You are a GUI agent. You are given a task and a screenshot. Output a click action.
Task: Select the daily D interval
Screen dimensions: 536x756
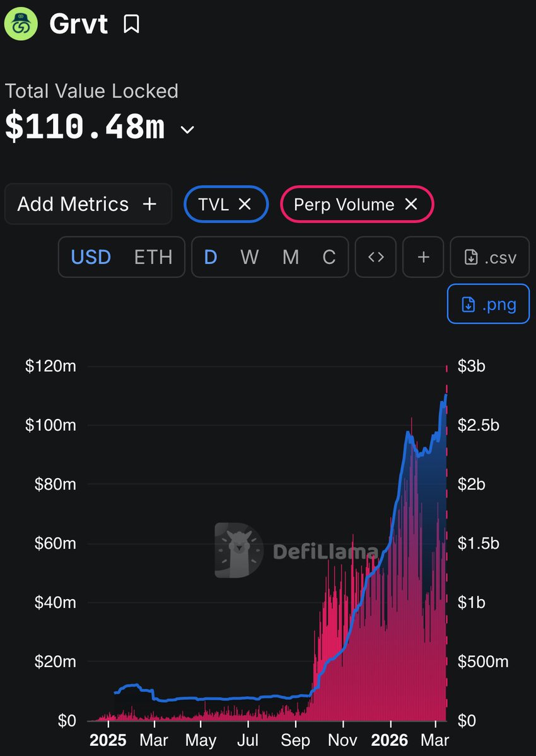click(x=211, y=257)
